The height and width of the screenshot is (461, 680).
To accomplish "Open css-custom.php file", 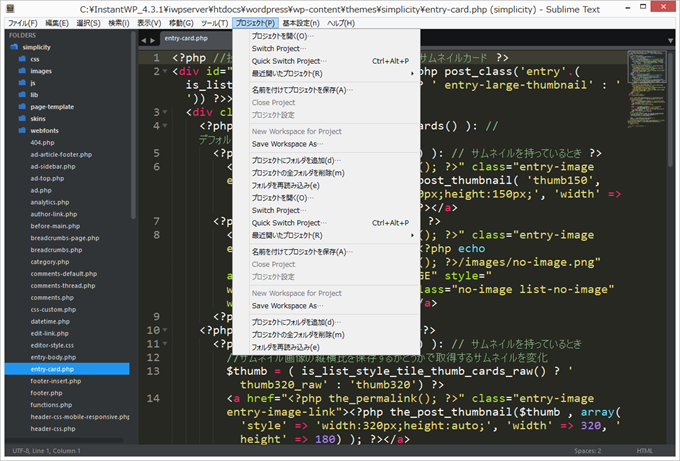I will (x=53, y=310).
